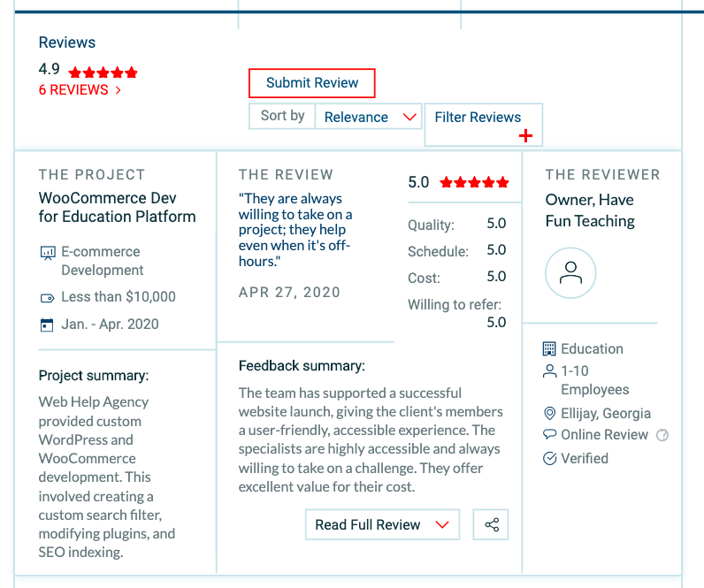Viewport: 704px width, 588px height.
Task: Click the location pin icon beside Ellijay
Action: coord(549,414)
